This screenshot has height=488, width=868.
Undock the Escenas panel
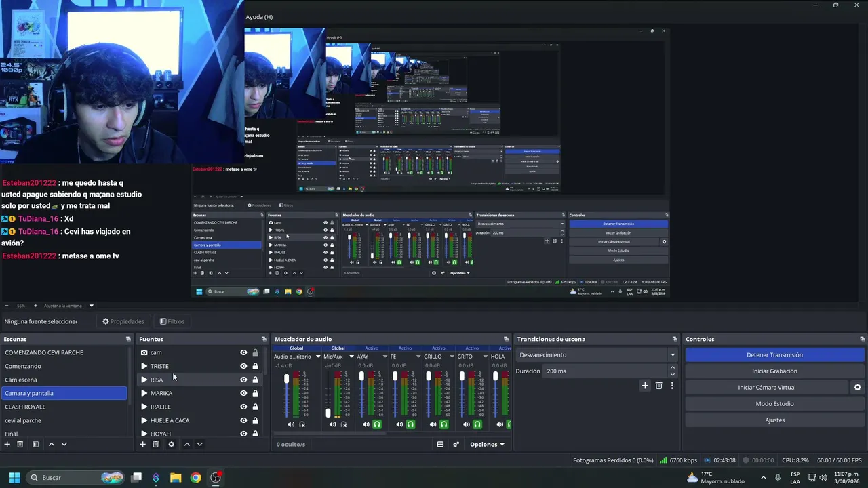point(128,339)
